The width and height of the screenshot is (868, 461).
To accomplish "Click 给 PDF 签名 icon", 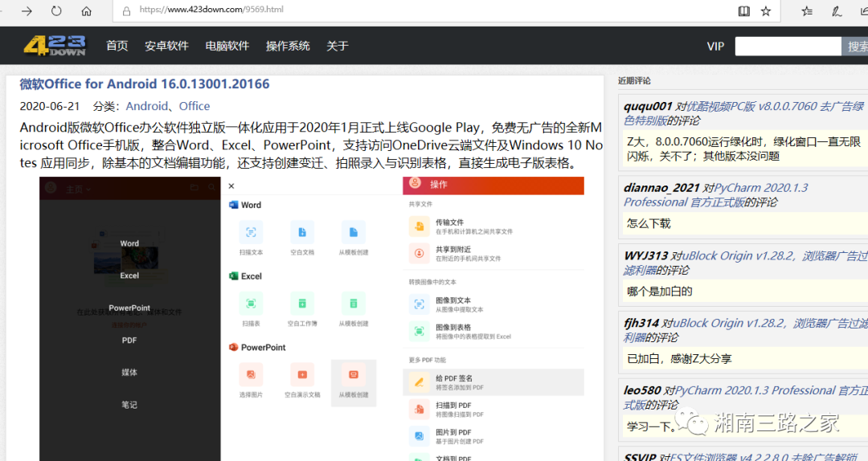I will pyautogui.click(x=419, y=382).
